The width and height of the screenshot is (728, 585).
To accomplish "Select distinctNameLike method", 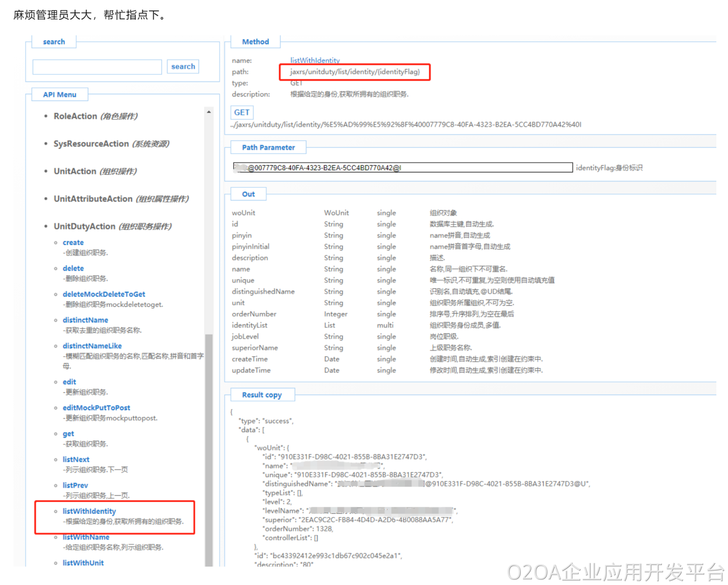I will [x=92, y=346].
